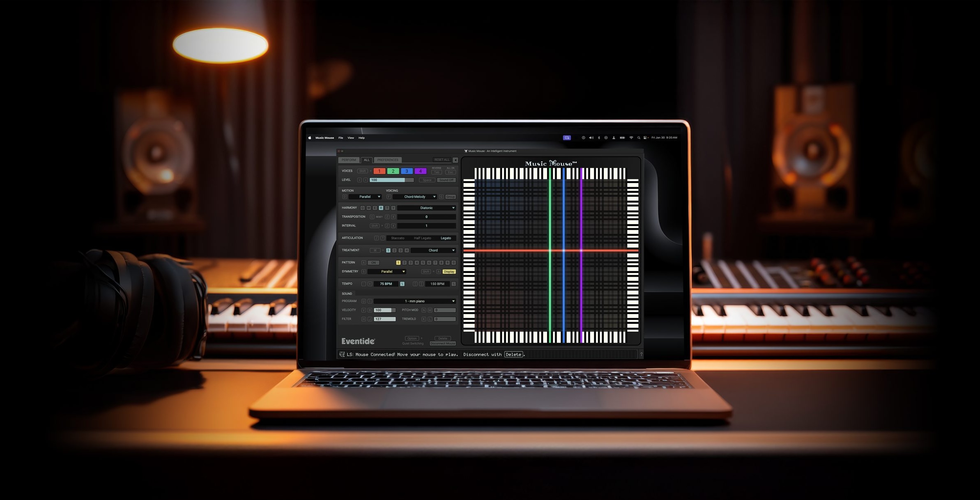Click the tempo plus key icon
Screen dimensions: 980x500
(370, 284)
